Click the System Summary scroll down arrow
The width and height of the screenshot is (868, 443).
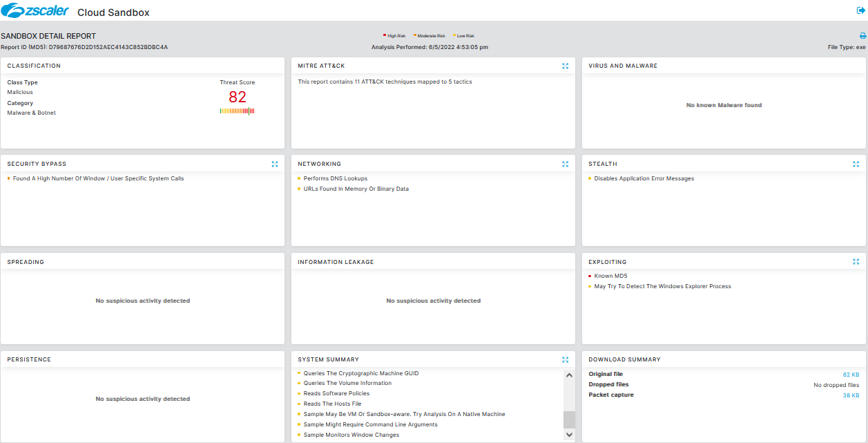click(x=569, y=435)
